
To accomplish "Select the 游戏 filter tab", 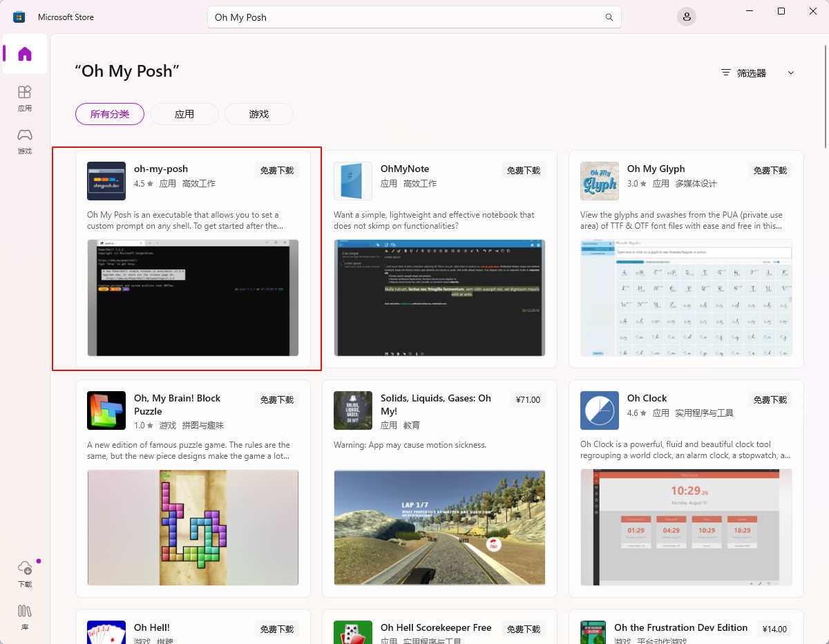I will click(x=259, y=114).
